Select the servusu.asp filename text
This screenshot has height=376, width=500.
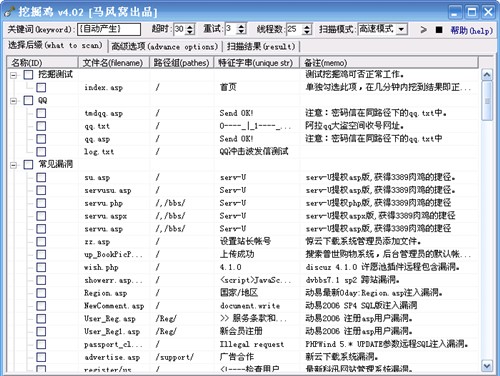pyautogui.click(x=108, y=190)
